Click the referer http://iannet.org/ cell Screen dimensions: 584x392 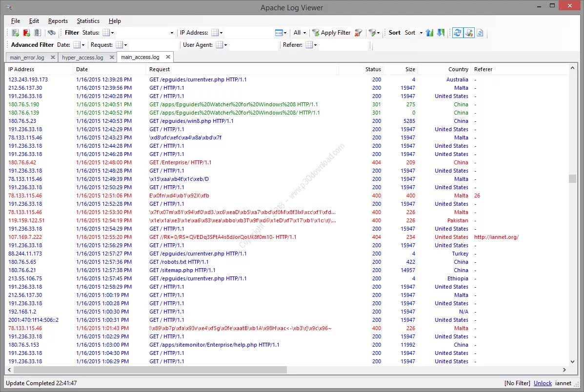pyautogui.click(x=496, y=237)
